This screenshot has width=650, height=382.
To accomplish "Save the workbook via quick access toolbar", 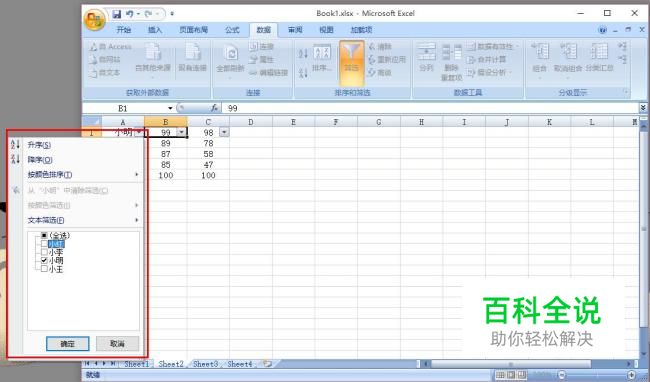I will (x=117, y=14).
